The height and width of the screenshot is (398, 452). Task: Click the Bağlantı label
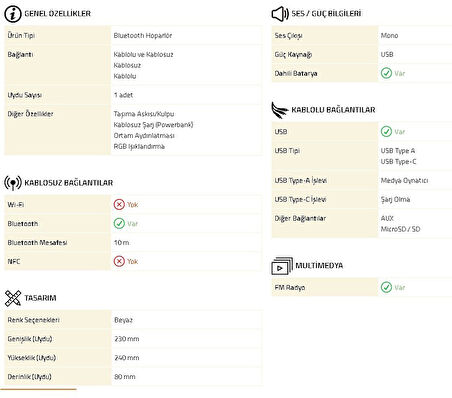tap(20, 54)
